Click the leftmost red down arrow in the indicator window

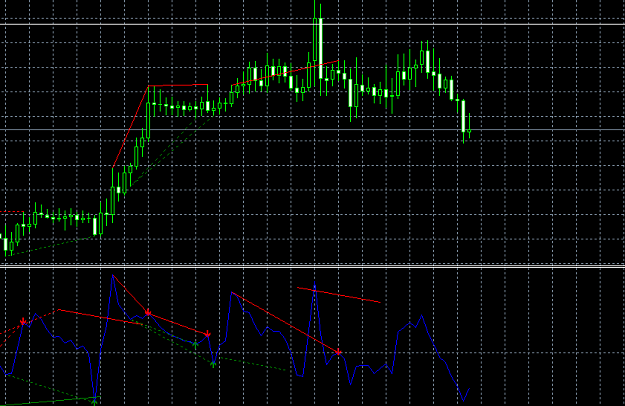23,321
